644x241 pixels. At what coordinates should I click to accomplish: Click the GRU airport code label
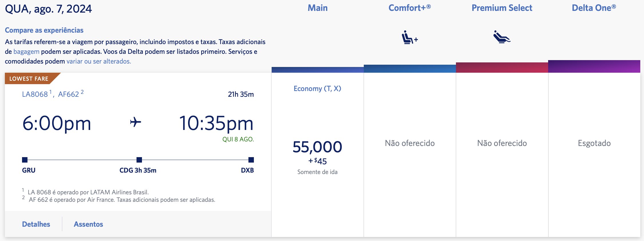pos(29,170)
